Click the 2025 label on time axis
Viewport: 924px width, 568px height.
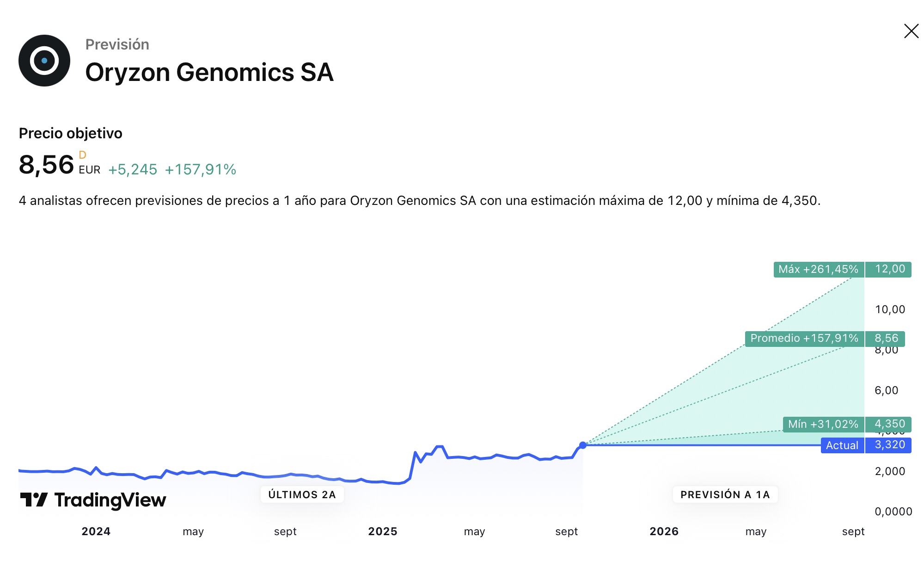[x=383, y=531]
